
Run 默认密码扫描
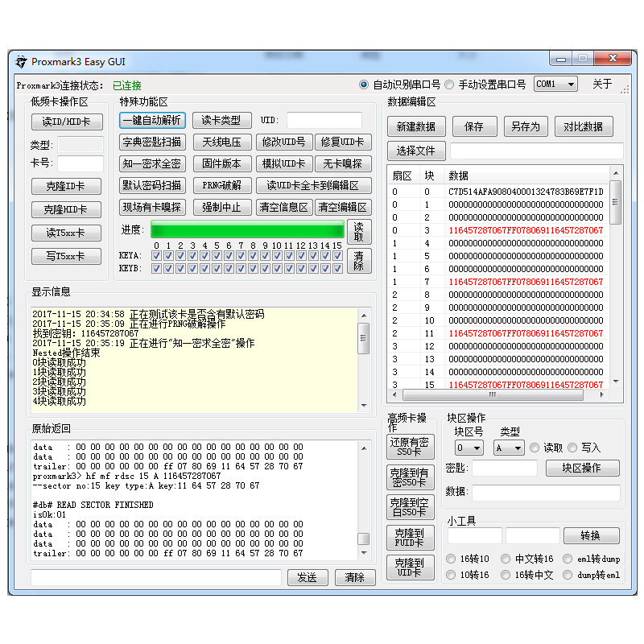pyautogui.click(x=152, y=186)
